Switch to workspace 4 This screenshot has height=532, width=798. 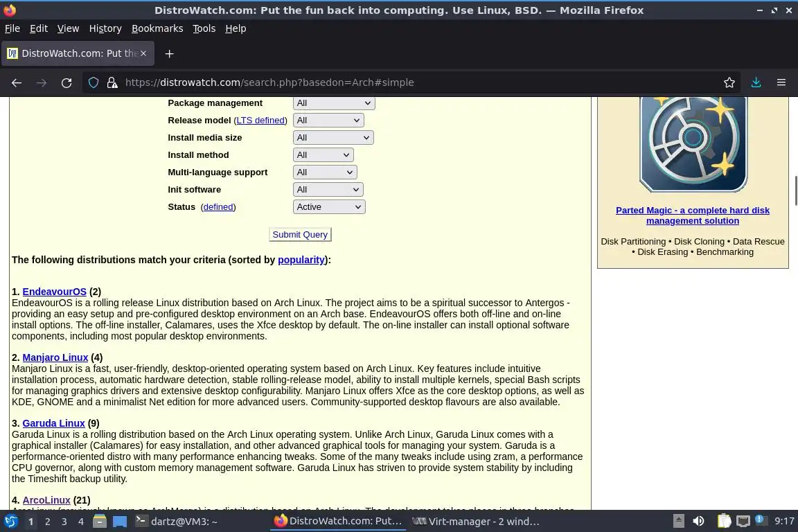[81, 522]
